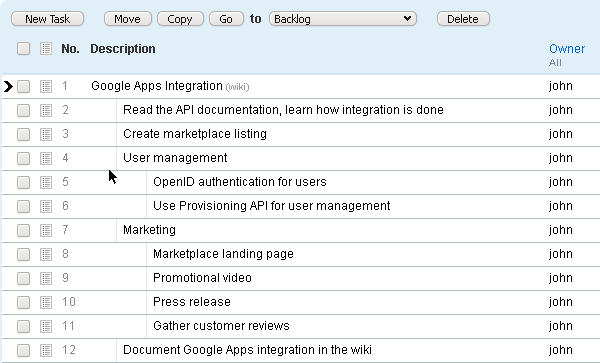Click the Marketing task text

(149, 230)
